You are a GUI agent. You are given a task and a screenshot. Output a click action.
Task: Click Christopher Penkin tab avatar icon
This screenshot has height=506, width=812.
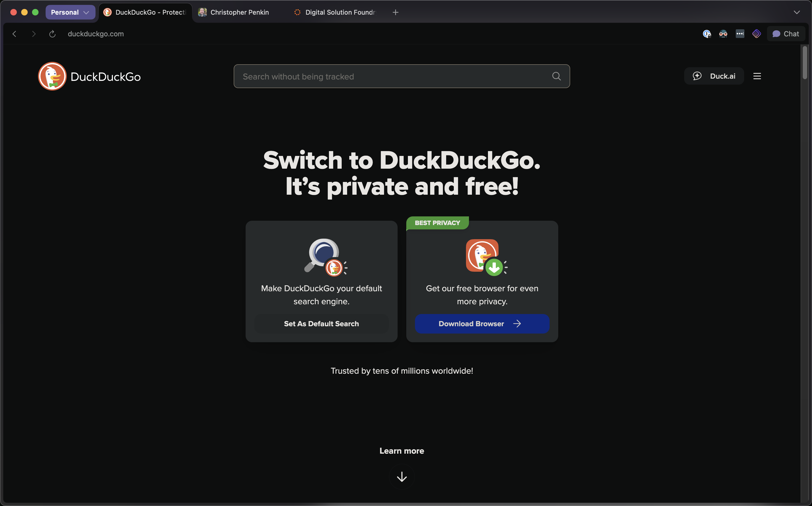202,12
